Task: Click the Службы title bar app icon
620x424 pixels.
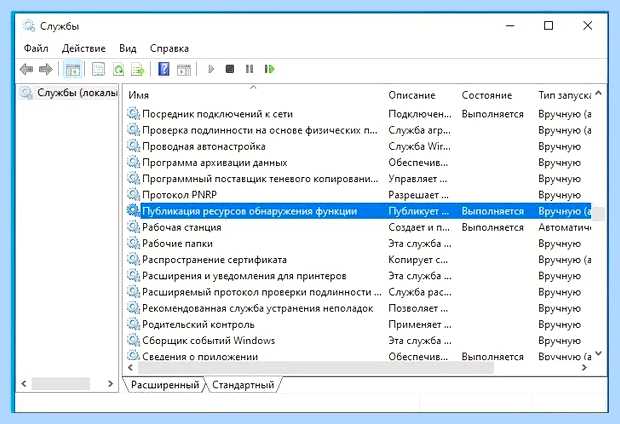Action: (29, 26)
